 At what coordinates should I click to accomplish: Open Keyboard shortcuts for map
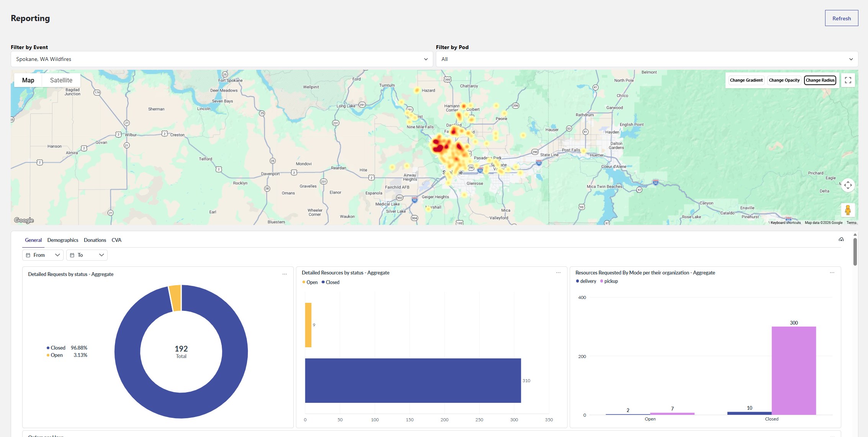point(785,223)
